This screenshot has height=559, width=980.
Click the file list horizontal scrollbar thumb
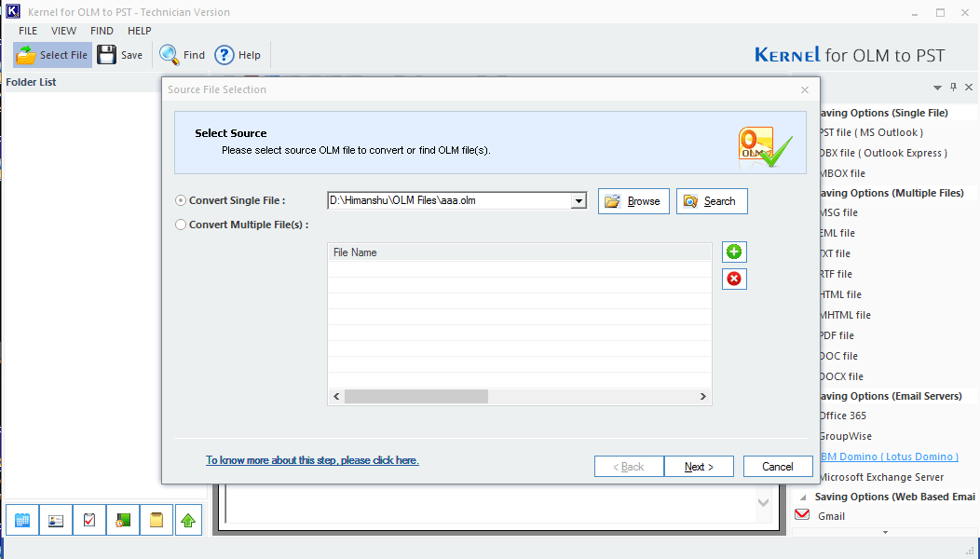[416, 397]
